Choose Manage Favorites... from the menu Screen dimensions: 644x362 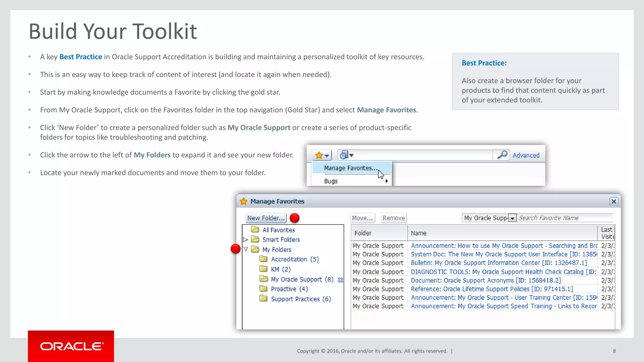click(352, 168)
